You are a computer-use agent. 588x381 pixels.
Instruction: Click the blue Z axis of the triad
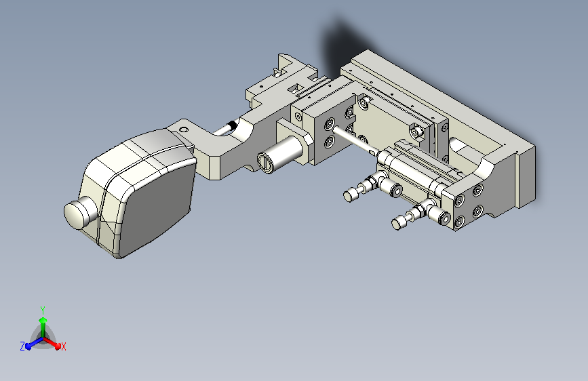[34, 343]
